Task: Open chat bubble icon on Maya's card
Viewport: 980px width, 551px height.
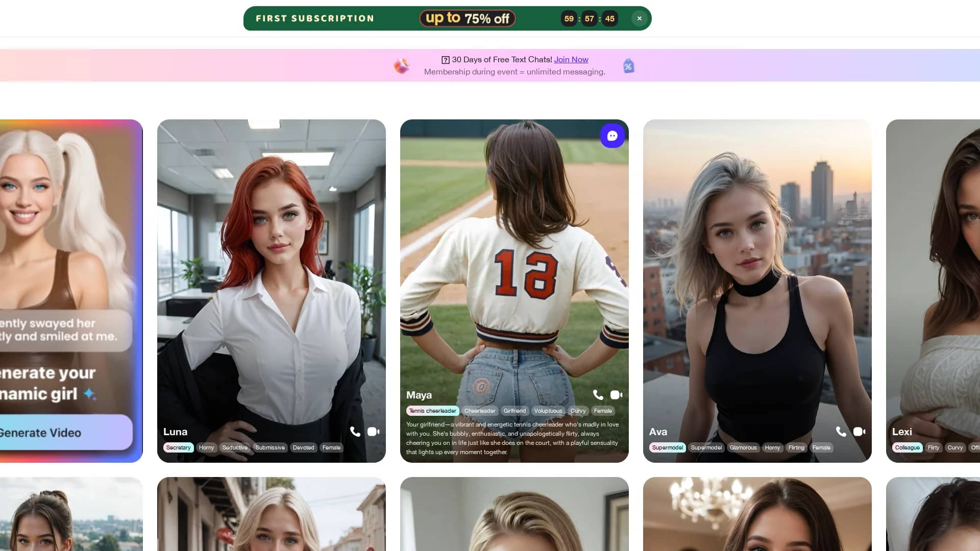Action: (x=612, y=136)
